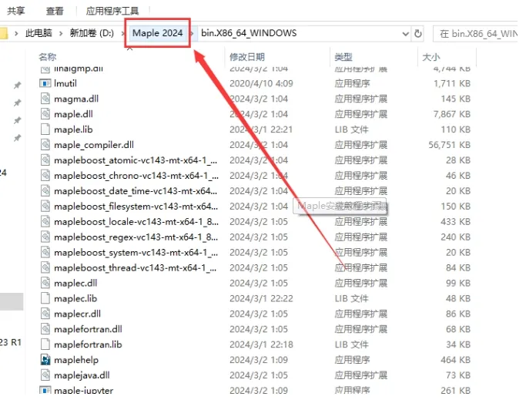Select maplejava.dll file icon
Image resolution: width=526 pixels, height=420 pixels.
coord(45,375)
